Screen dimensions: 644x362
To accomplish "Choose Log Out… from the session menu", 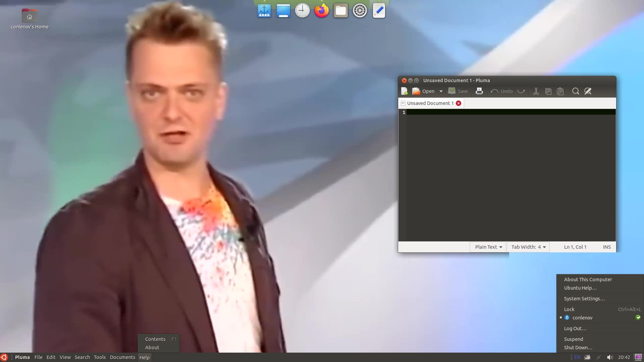I will pos(600,328).
